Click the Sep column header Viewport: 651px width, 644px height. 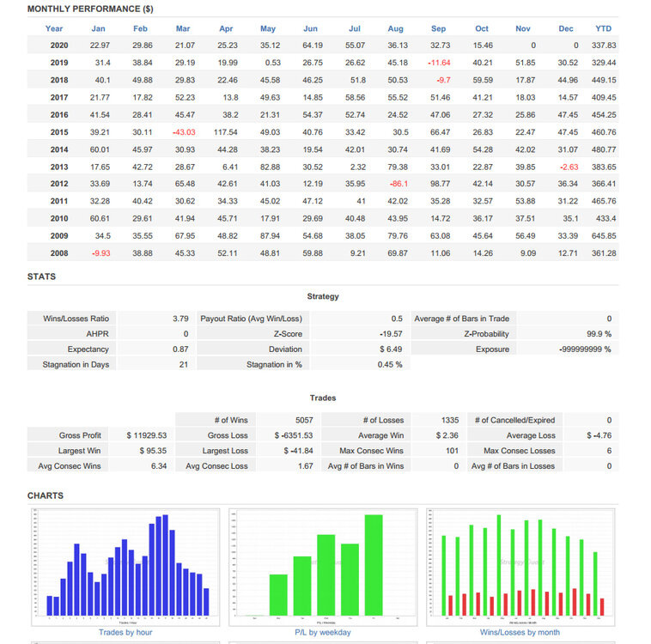pos(438,28)
